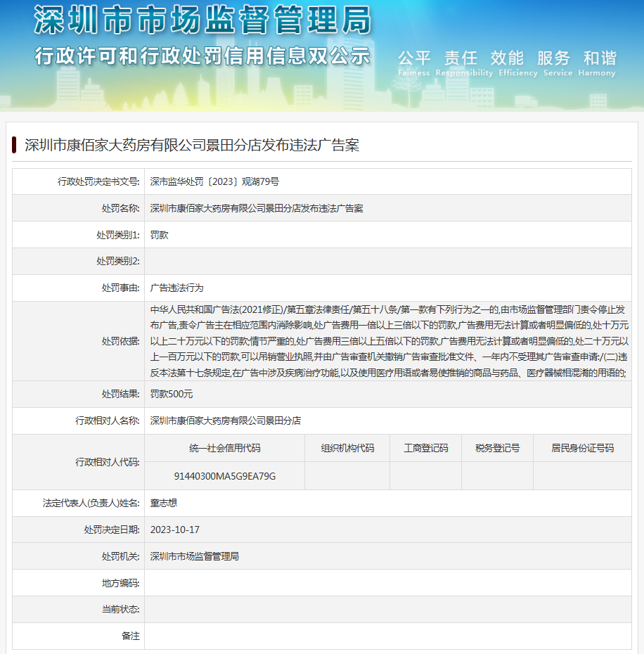
Task: Click the 当前状态 label
Action: 120,610
